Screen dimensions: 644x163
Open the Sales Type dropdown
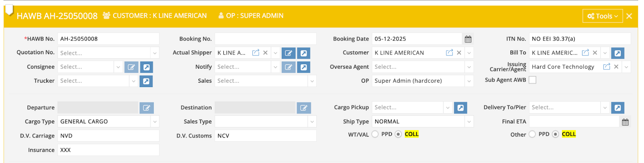point(312,122)
